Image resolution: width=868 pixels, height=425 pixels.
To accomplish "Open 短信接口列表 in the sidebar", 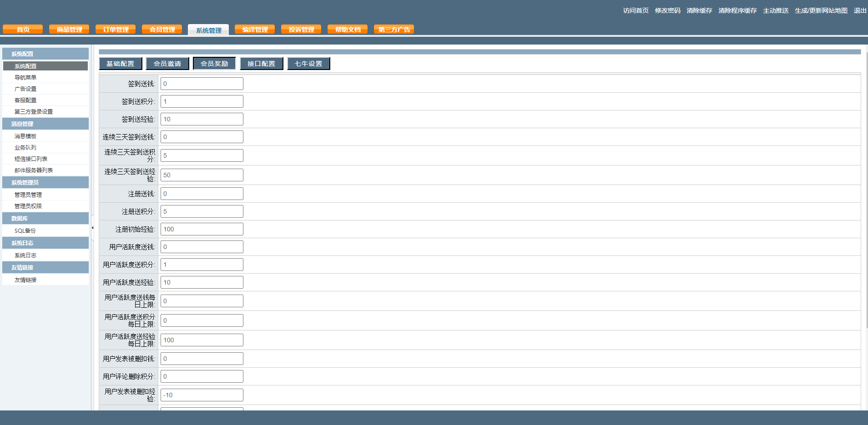I will click(x=31, y=159).
